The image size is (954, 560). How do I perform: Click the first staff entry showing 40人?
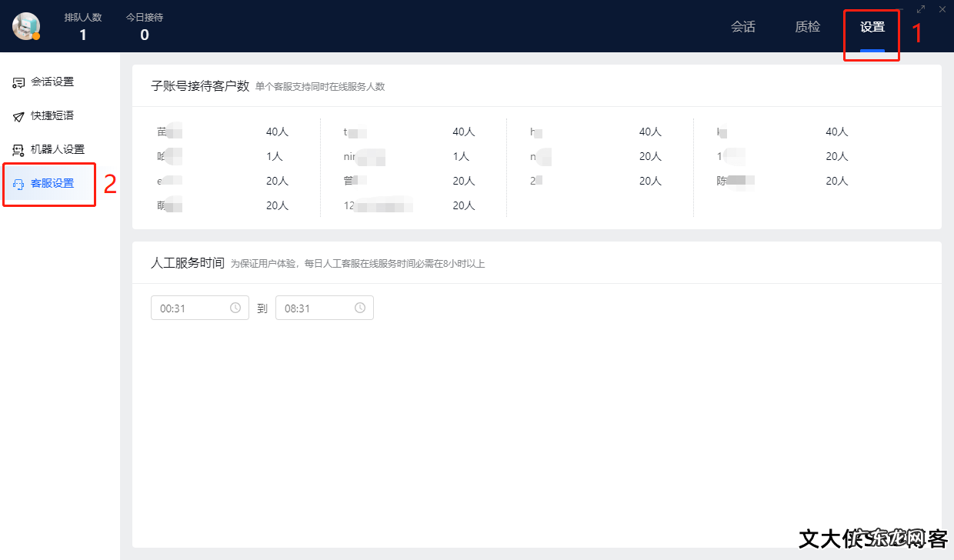[279, 132]
